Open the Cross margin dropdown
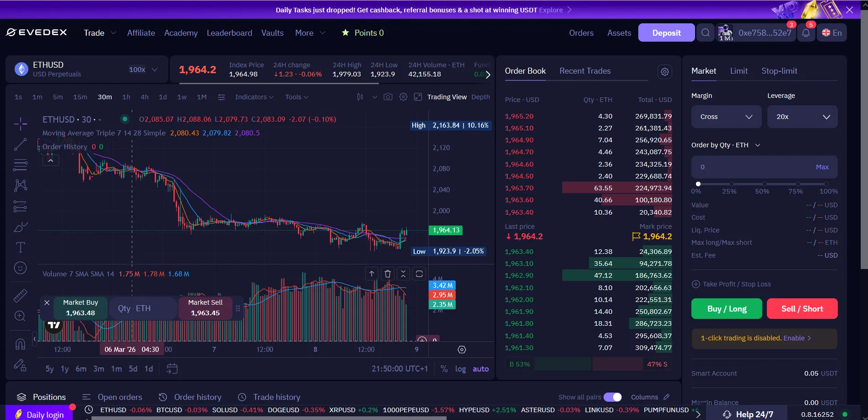Viewport: 868px width, 420px height. (726, 117)
